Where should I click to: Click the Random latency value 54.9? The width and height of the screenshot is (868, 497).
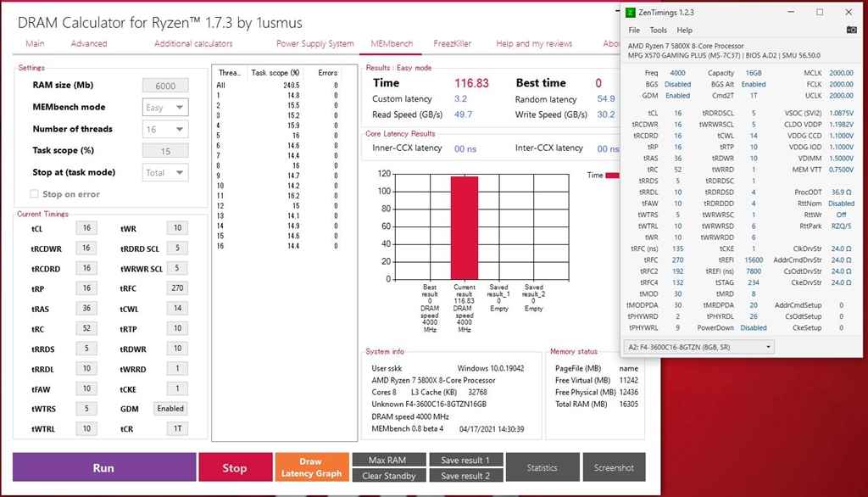(x=605, y=98)
